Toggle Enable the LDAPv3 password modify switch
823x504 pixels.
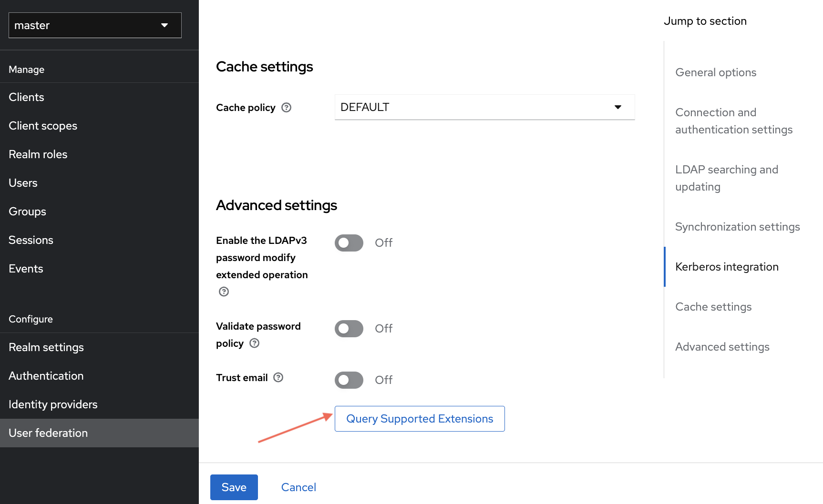(x=349, y=243)
